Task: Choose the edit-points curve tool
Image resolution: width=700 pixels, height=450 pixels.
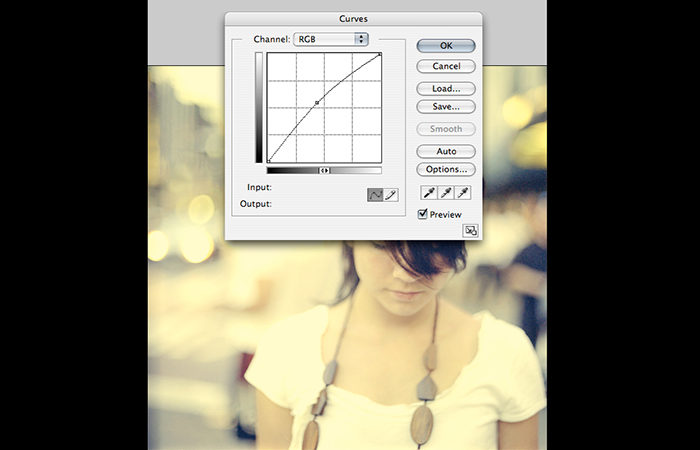Action: [375, 195]
